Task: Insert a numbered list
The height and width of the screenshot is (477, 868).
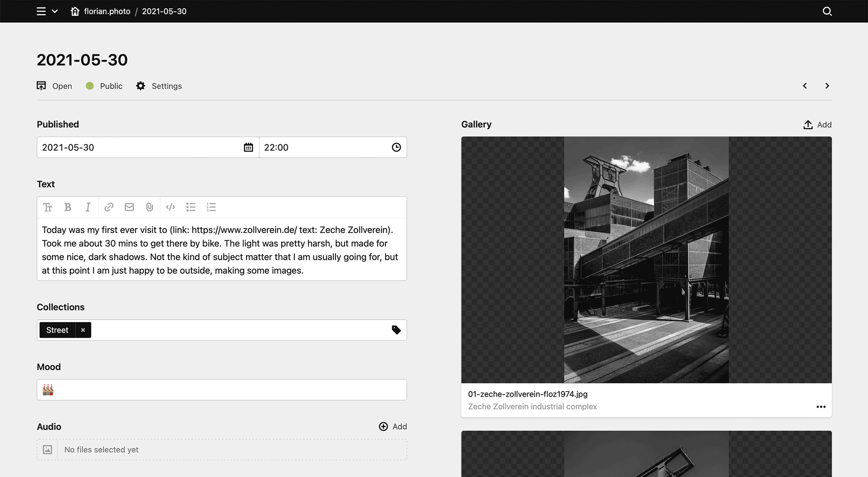Action: coord(211,207)
